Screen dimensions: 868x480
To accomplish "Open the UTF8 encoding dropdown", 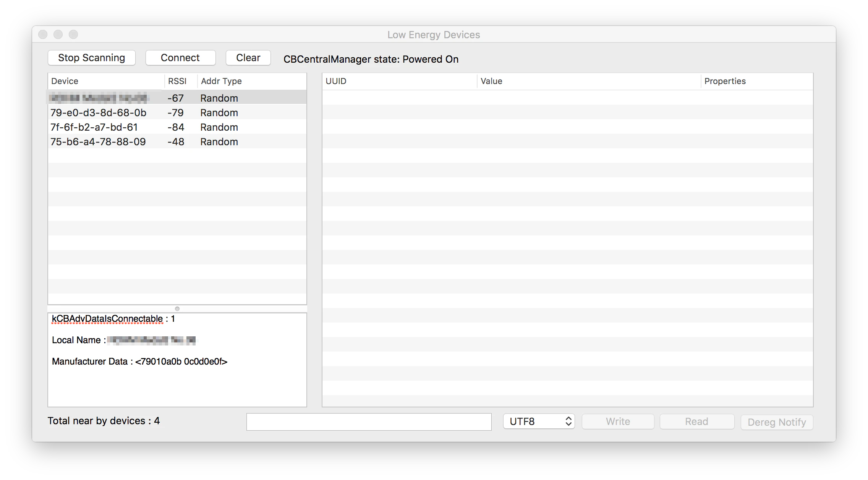I will click(539, 422).
